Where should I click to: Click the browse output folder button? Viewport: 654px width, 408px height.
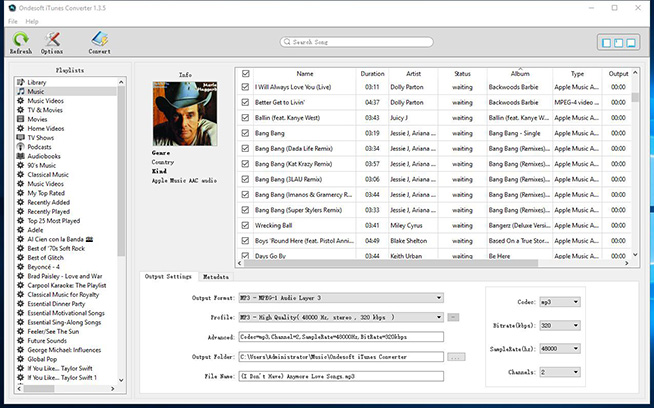pyautogui.click(x=456, y=357)
